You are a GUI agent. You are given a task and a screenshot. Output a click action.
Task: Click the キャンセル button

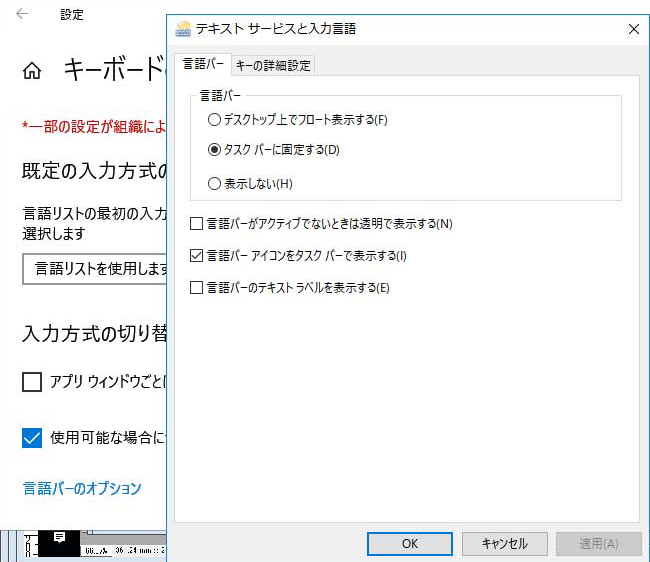coord(504,543)
